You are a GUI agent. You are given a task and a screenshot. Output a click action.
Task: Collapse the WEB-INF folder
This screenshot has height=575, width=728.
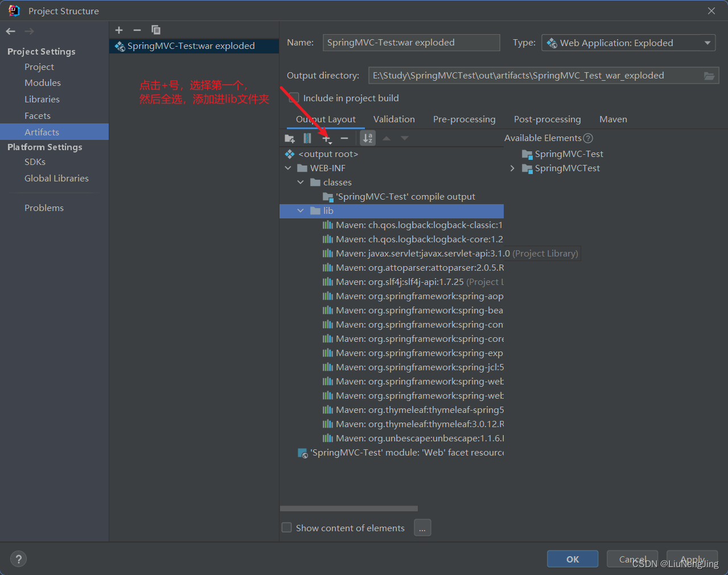288,168
